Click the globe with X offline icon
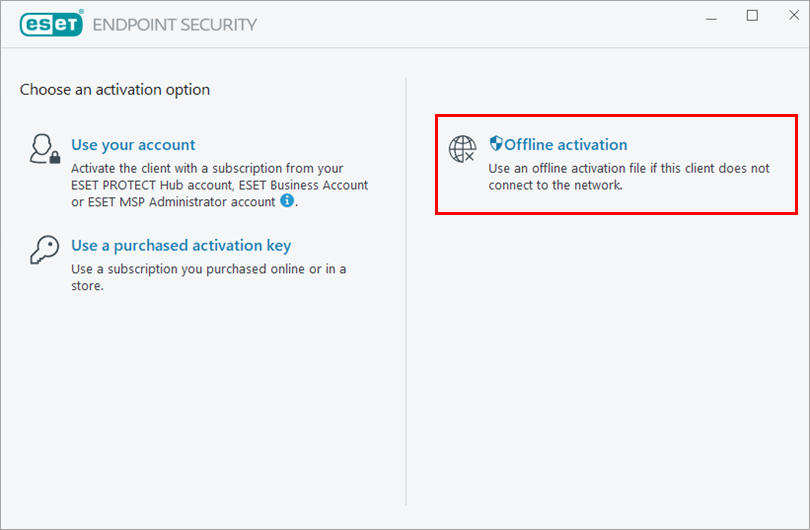This screenshot has width=810, height=530. click(462, 149)
